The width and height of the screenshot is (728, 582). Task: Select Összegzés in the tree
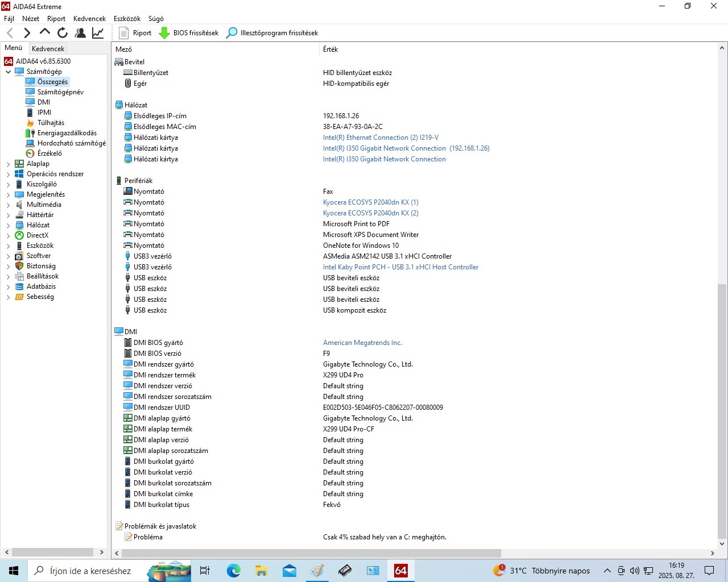pos(52,82)
